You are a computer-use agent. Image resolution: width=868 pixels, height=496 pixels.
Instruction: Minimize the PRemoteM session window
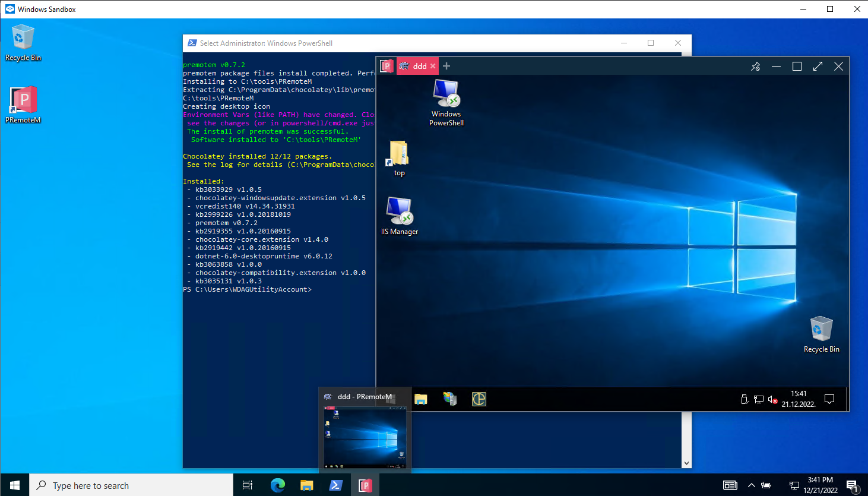pyautogui.click(x=776, y=67)
